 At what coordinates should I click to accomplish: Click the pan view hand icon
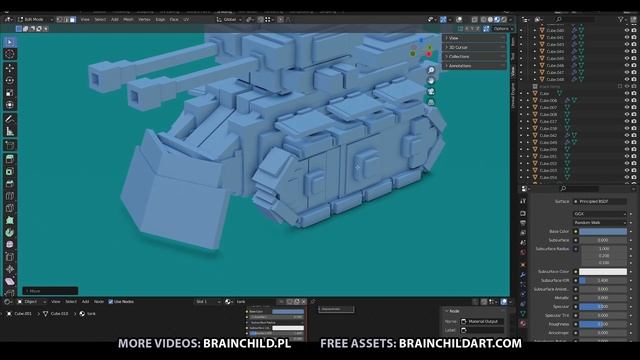click(431, 81)
